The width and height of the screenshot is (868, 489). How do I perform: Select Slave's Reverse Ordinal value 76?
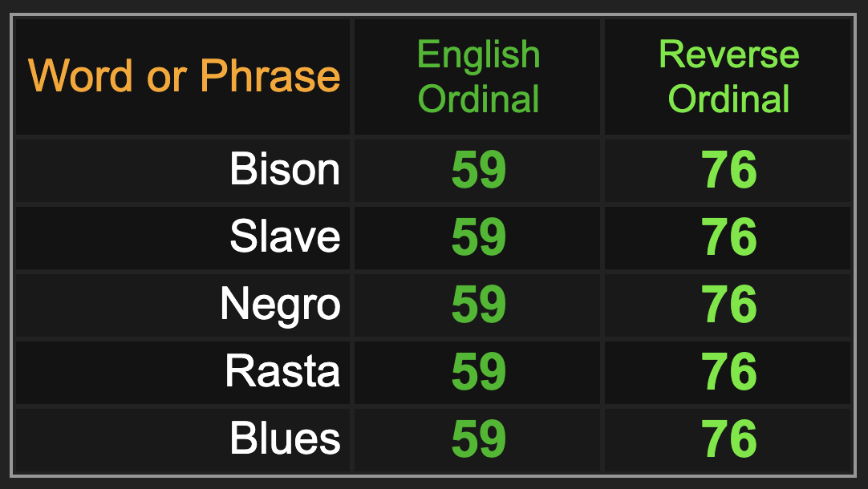pos(729,237)
